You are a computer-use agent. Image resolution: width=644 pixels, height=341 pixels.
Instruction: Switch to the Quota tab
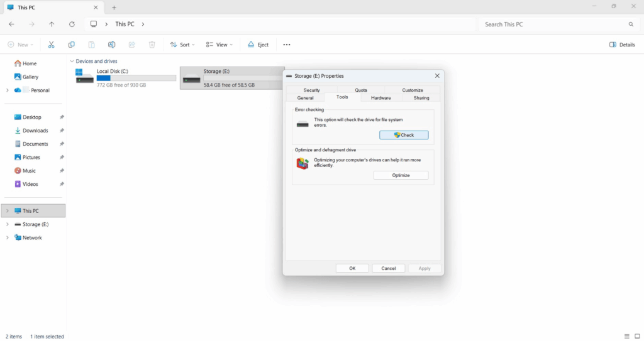click(x=361, y=90)
